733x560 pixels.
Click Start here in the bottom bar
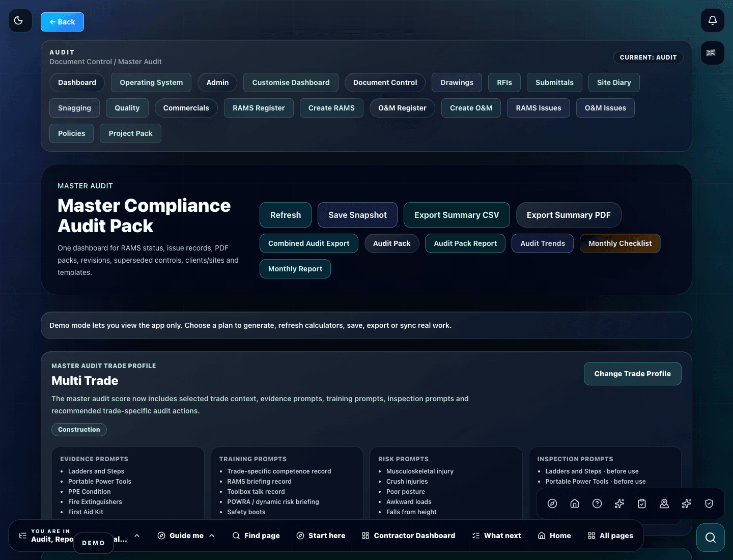[x=321, y=536]
